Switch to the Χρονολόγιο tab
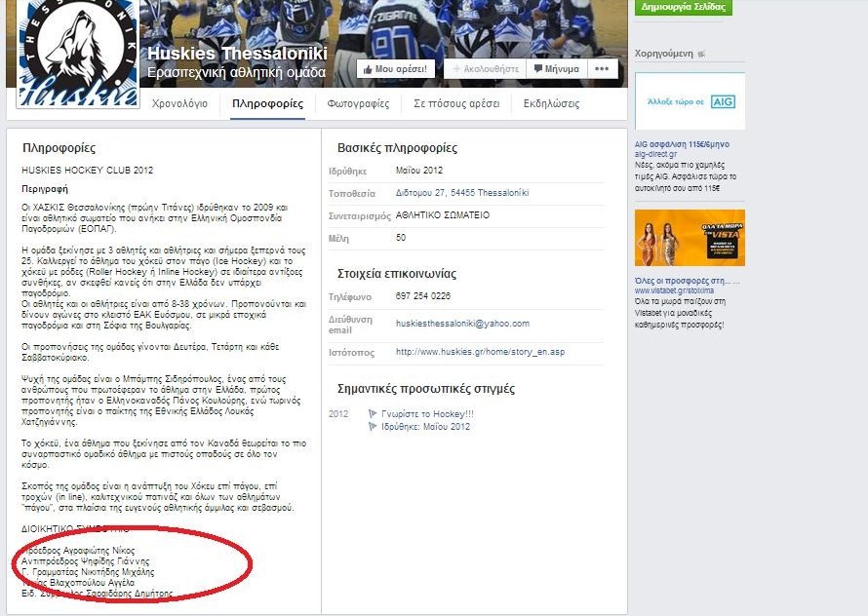This screenshot has width=868, height=616. tap(179, 103)
